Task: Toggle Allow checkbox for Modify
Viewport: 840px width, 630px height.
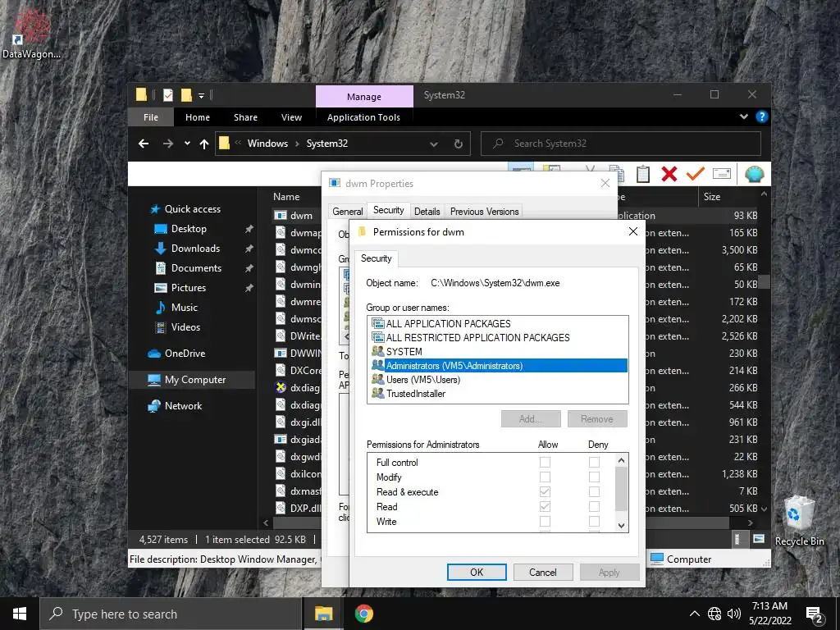Action: coord(545,477)
